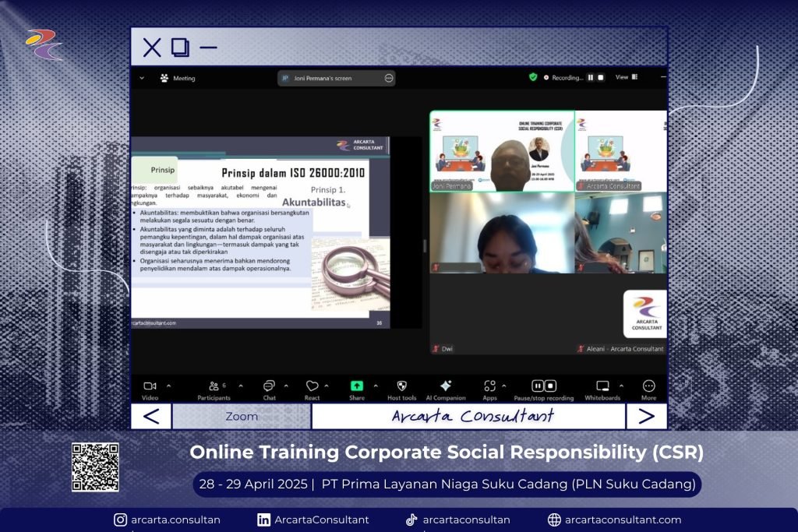Click the green encryption shield icon
The height and width of the screenshot is (532, 798).
[533, 77]
